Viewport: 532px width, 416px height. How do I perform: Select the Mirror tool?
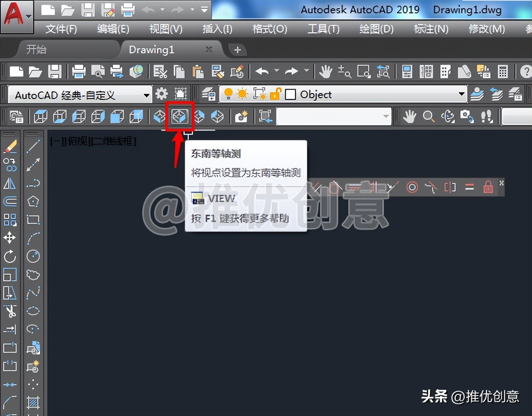10,183
